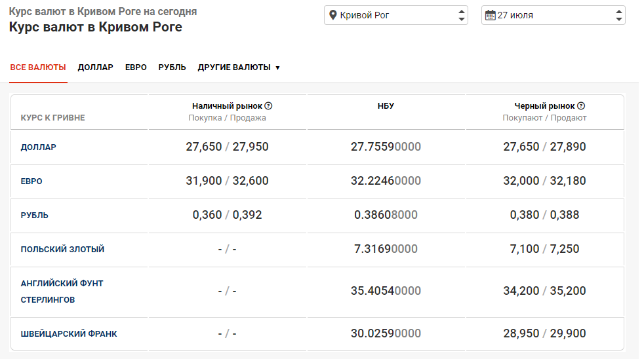Open the Доллар link in the table
This screenshot has width=644, height=359.
pyautogui.click(x=39, y=147)
